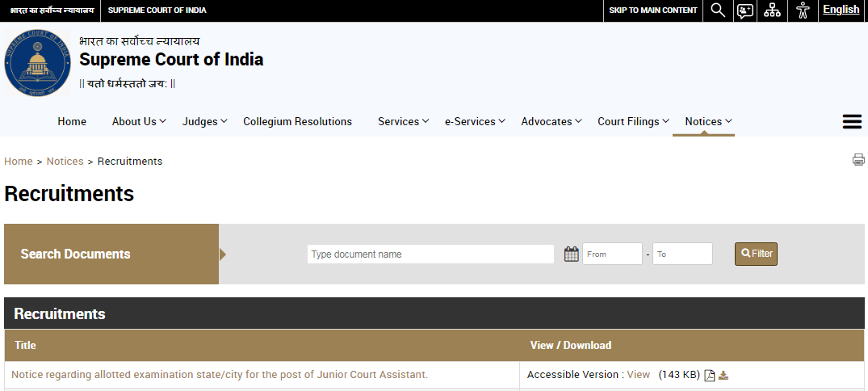
Task: Click the English language link
Action: coord(841,10)
